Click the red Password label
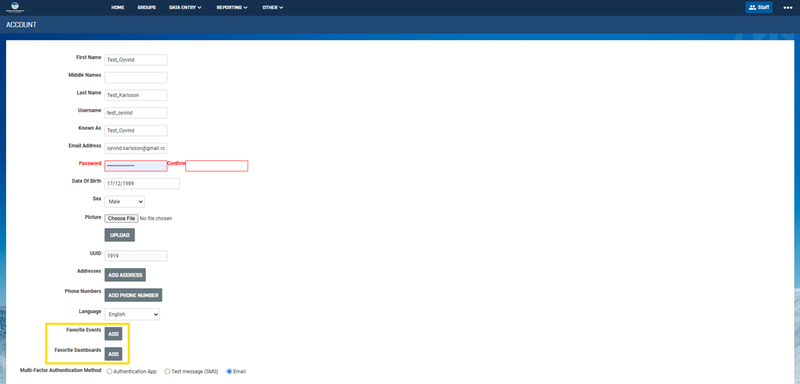Image resolution: width=800 pixels, height=384 pixels. [90, 163]
